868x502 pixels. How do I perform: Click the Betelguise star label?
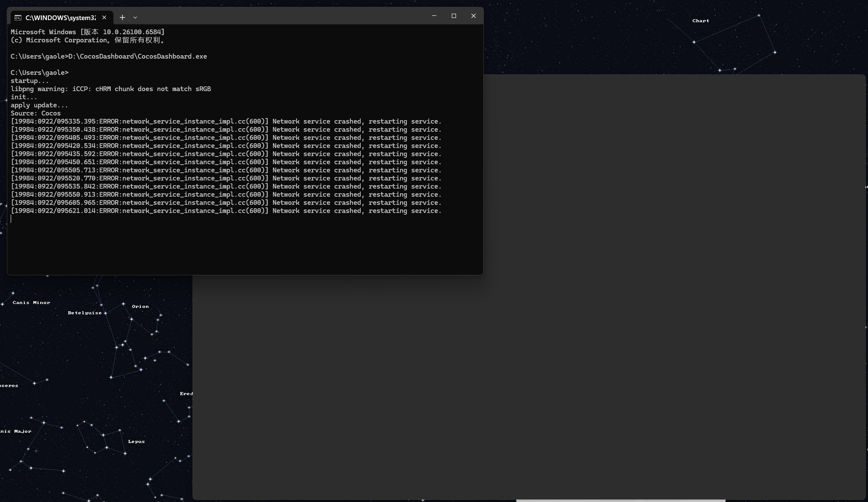tap(85, 313)
